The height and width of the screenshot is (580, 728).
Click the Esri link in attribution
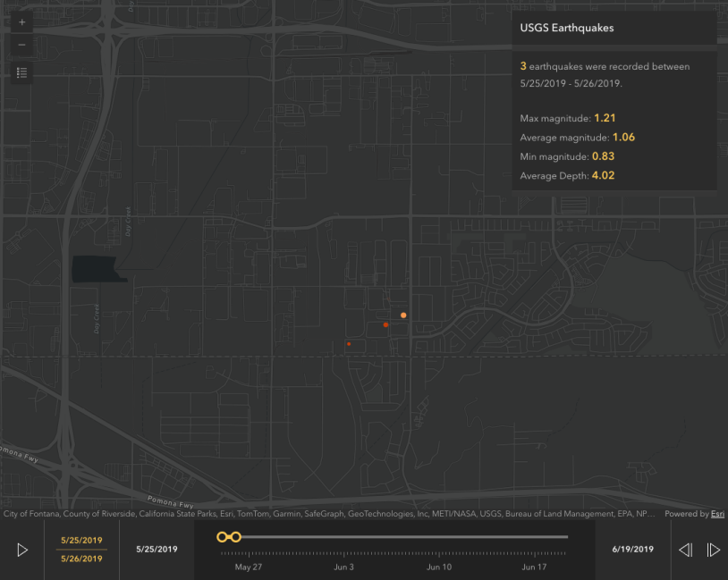click(717, 514)
